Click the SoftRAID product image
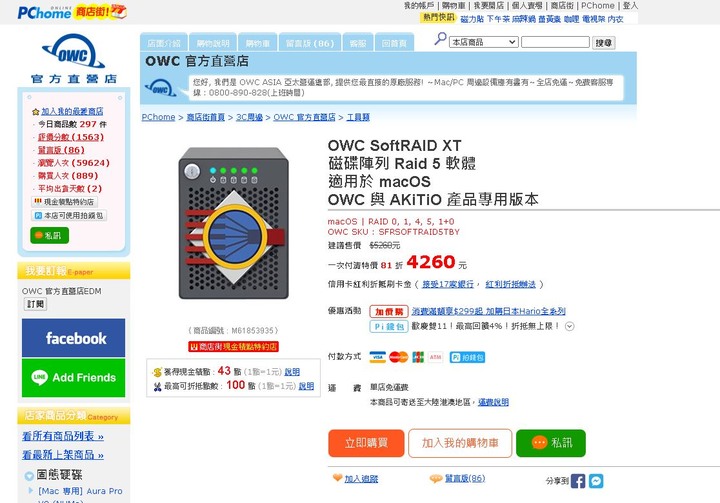720x503 pixels. coord(234,223)
